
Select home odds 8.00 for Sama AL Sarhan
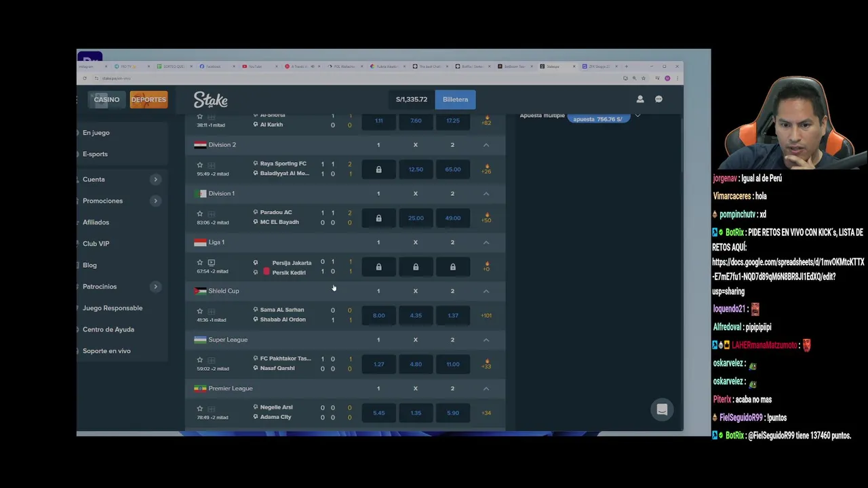click(378, 316)
